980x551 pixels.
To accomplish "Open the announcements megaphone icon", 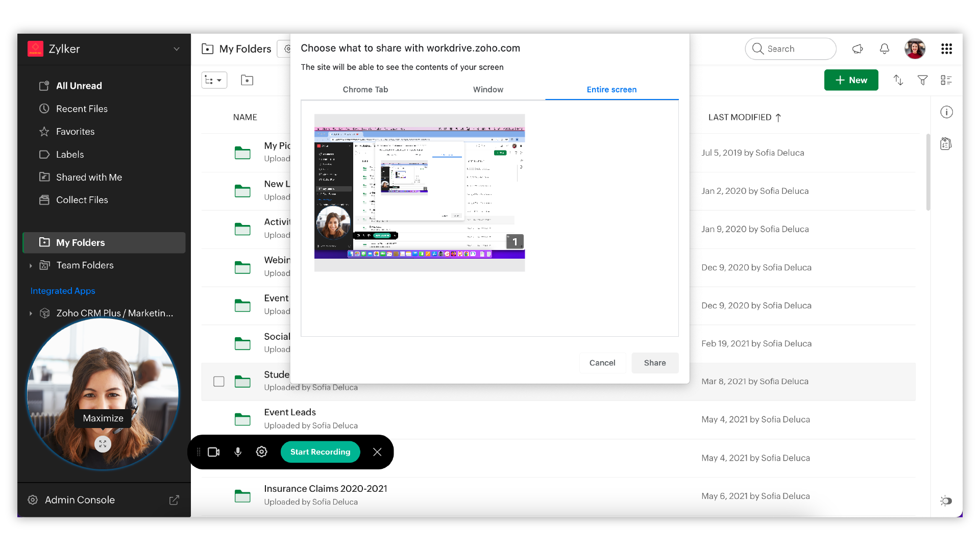I will pyautogui.click(x=857, y=49).
